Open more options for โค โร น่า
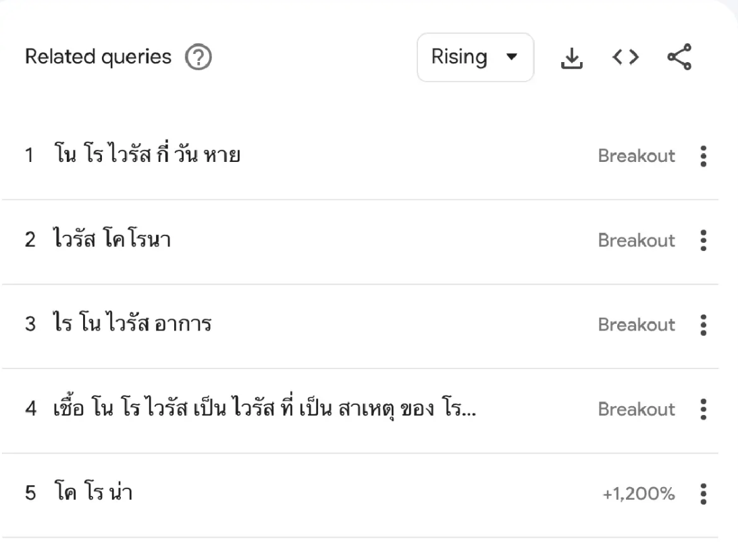The width and height of the screenshot is (738, 560). pos(703,494)
